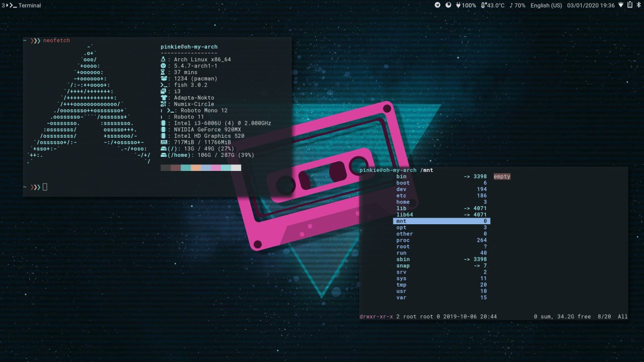The width and height of the screenshot is (644, 362).
Task: Click the thermometer temperature icon
Action: click(x=484, y=5)
